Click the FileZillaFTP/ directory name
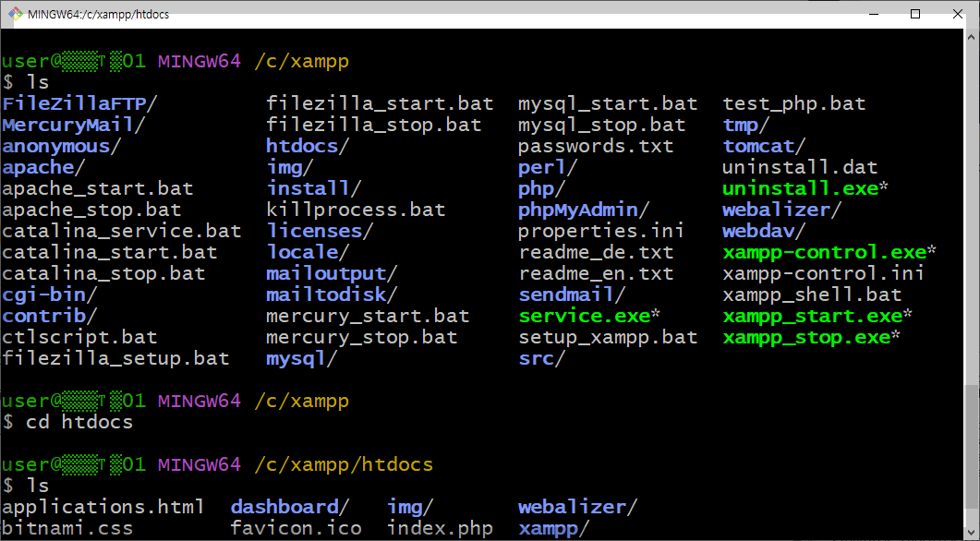Screen dimensions: 980x541 click(79, 103)
